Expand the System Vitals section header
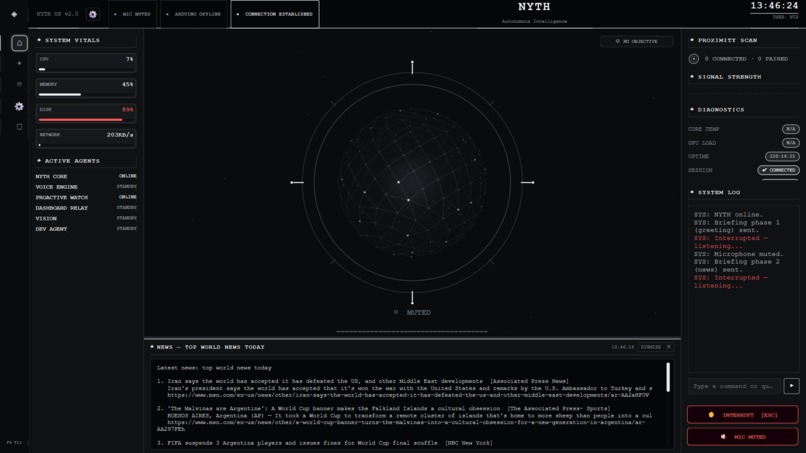Image resolution: width=806 pixels, height=453 pixels. [86, 40]
